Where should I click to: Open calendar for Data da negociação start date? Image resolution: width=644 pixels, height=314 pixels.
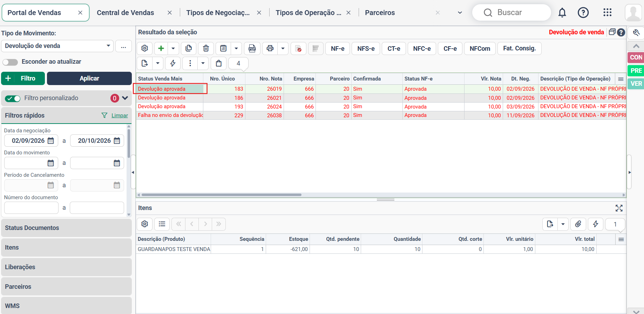tap(51, 141)
